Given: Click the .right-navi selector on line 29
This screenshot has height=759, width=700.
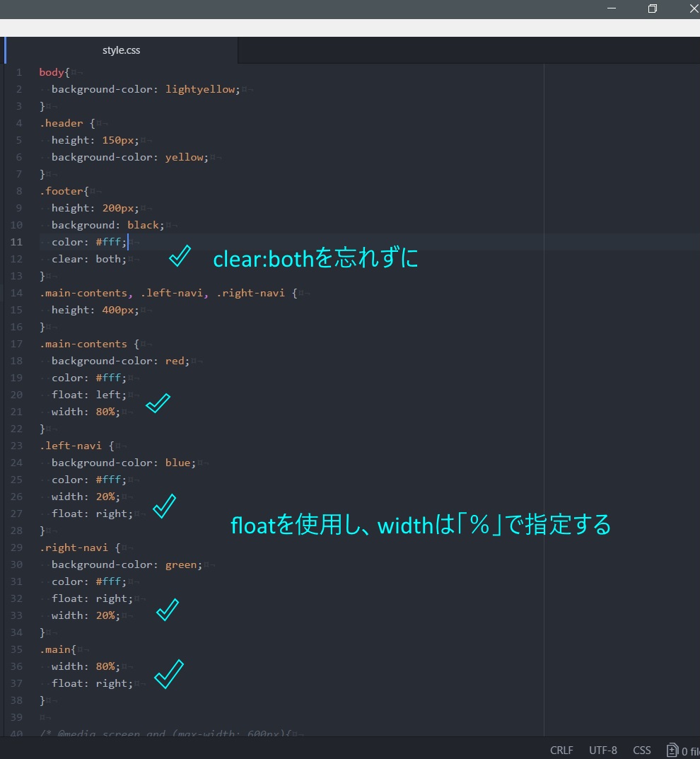Looking at the screenshot, I should pyautogui.click(x=74, y=547).
